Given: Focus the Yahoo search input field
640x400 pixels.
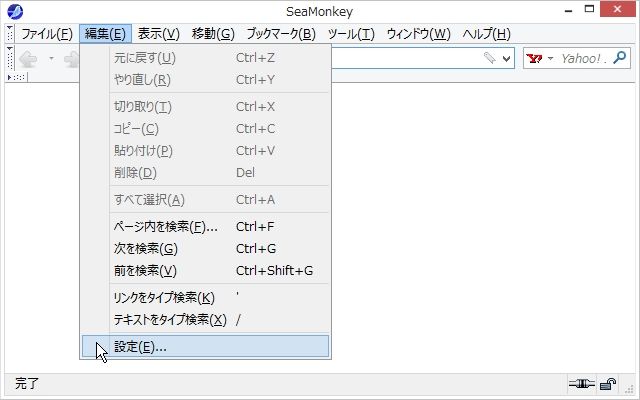Looking at the screenshot, I should (x=584, y=58).
